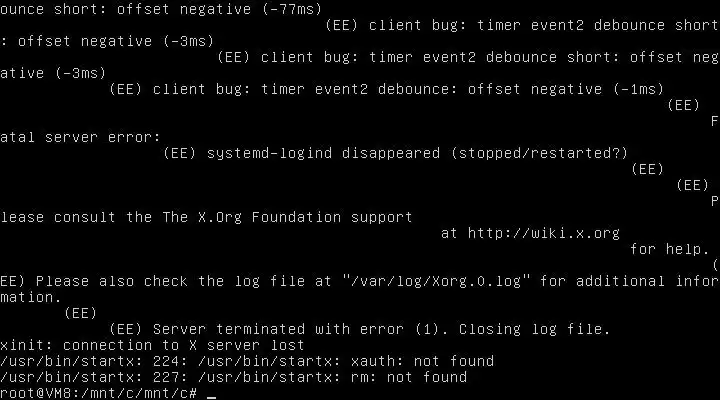Click "xinit: connection to X server lost"
This screenshot has width=720, height=400.
click(152, 345)
